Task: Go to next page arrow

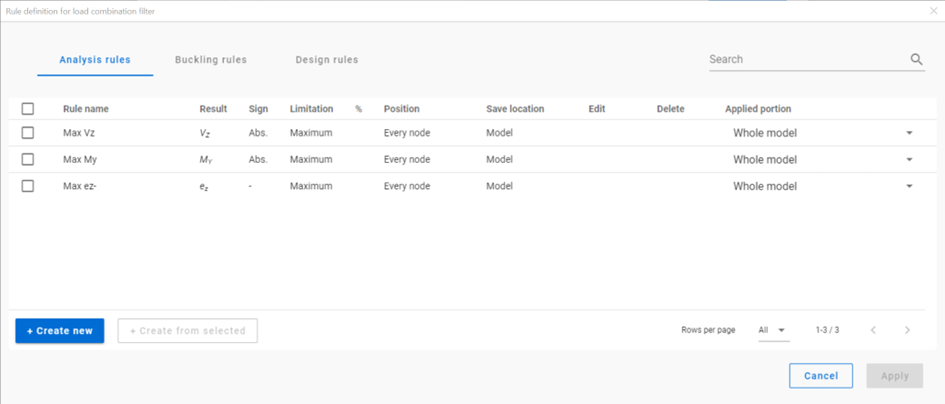Action: click(907, 330)
